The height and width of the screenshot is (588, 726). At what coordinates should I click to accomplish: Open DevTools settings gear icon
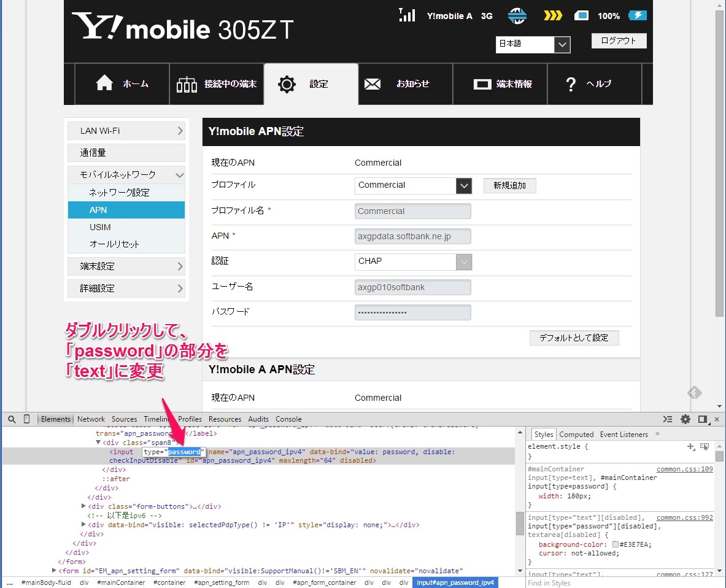pyautogui.click(x=685, y=419)
